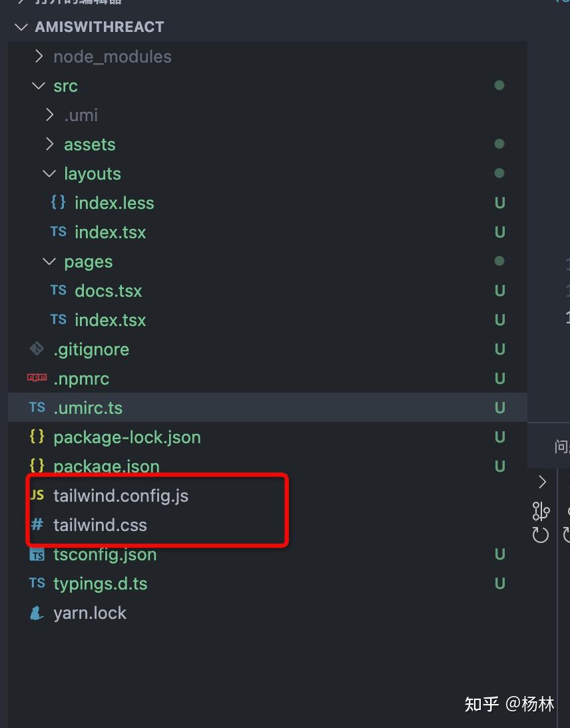Open the docs.tsx file
The image size is (570, 728).
(x=108, y=291)
